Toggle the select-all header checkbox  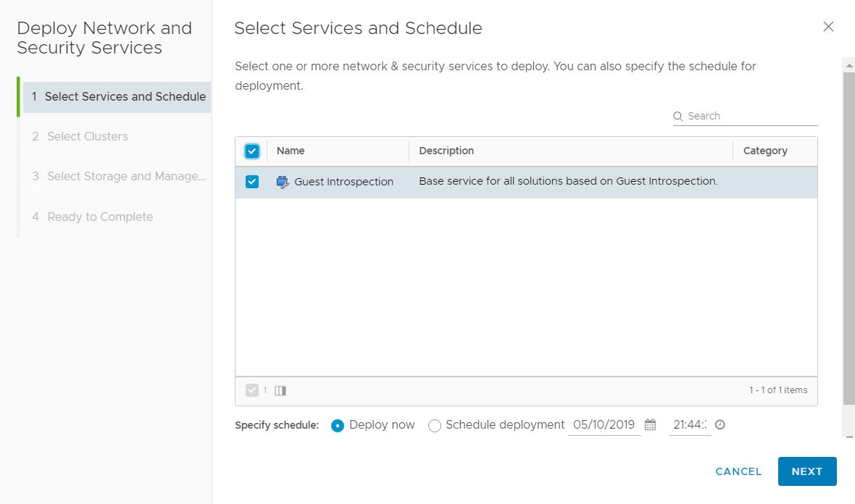click(x=251, y=151)
